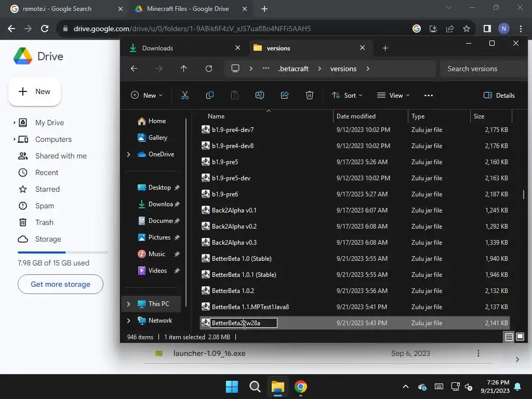532x399 pixels.
Task: Switch to large thumbnails view icon in status bar
Action: click(x=520, y=337)
